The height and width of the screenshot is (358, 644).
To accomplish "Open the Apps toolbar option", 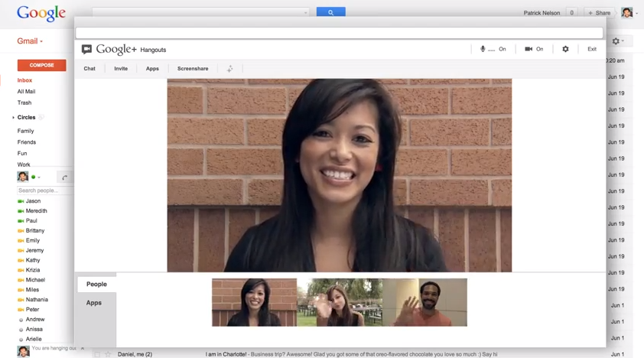I will pyautogui.click(x=152, y=69).
